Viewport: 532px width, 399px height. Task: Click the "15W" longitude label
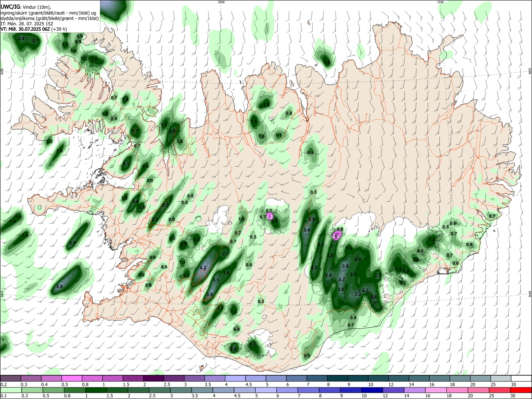440,2
